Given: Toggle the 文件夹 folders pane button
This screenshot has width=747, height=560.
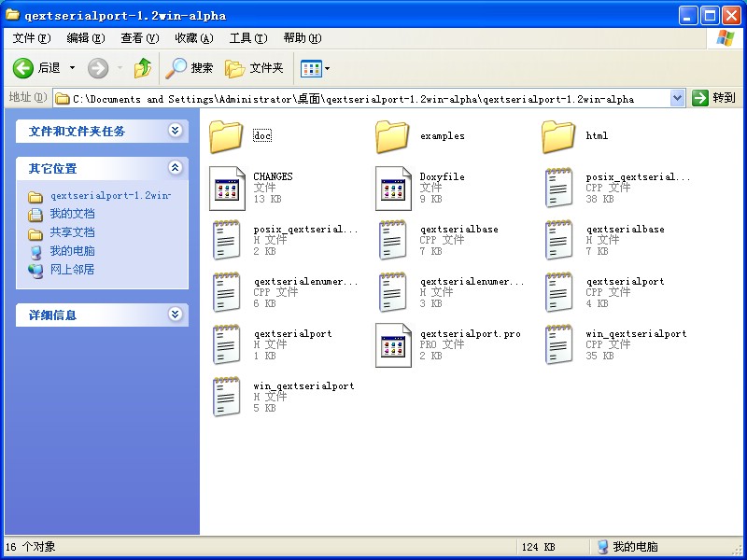Looking at the screenshot, I should click(254, 68).
